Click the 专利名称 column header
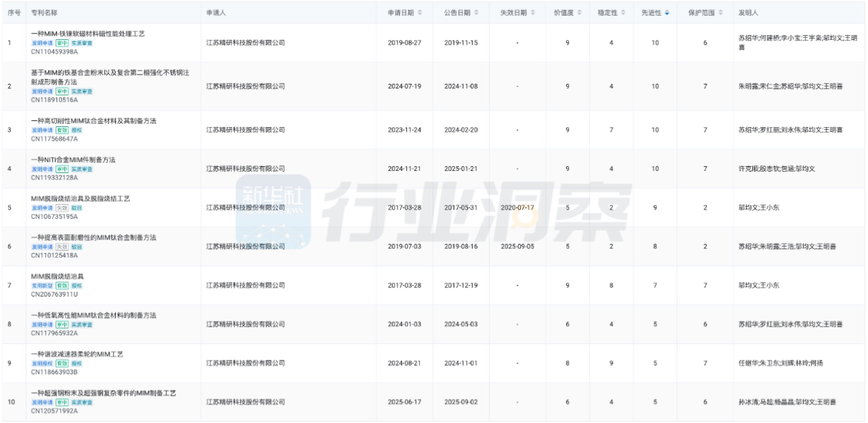The image size is (868, 423). [44, 13]
